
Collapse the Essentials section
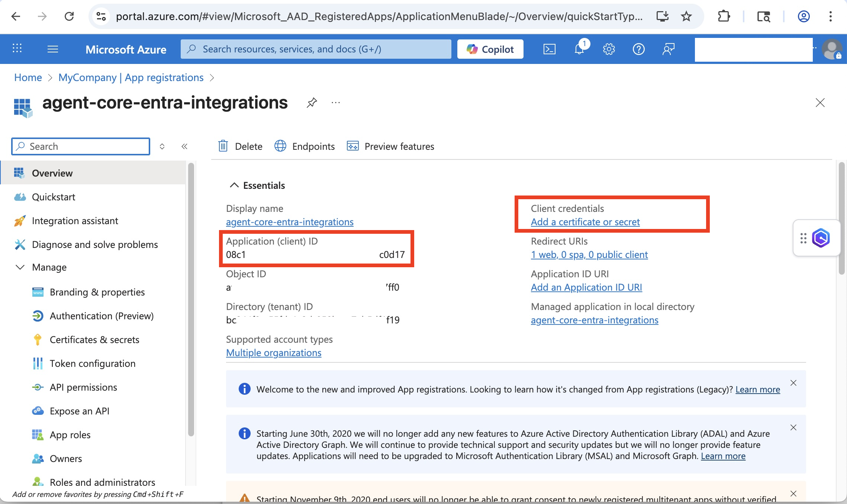pos(257,185)
